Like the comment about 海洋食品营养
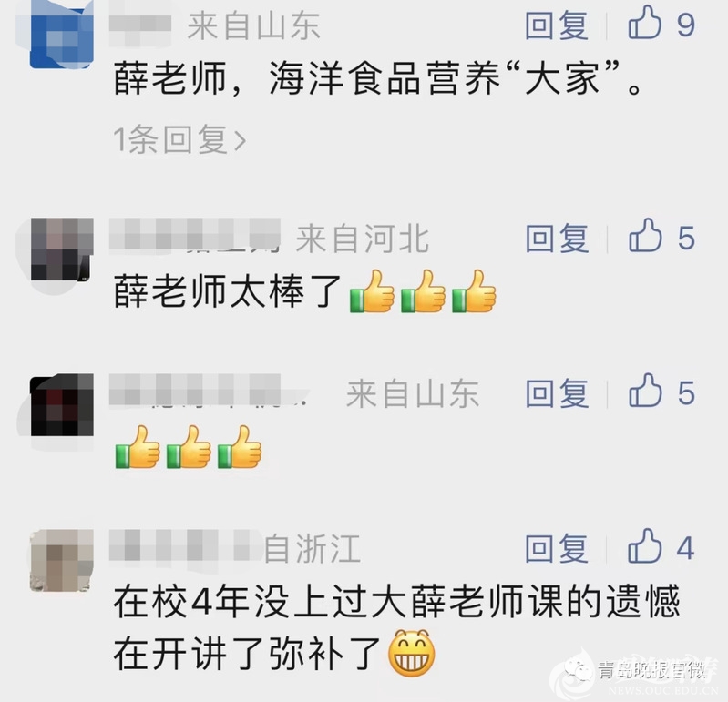 coord(644,24)
